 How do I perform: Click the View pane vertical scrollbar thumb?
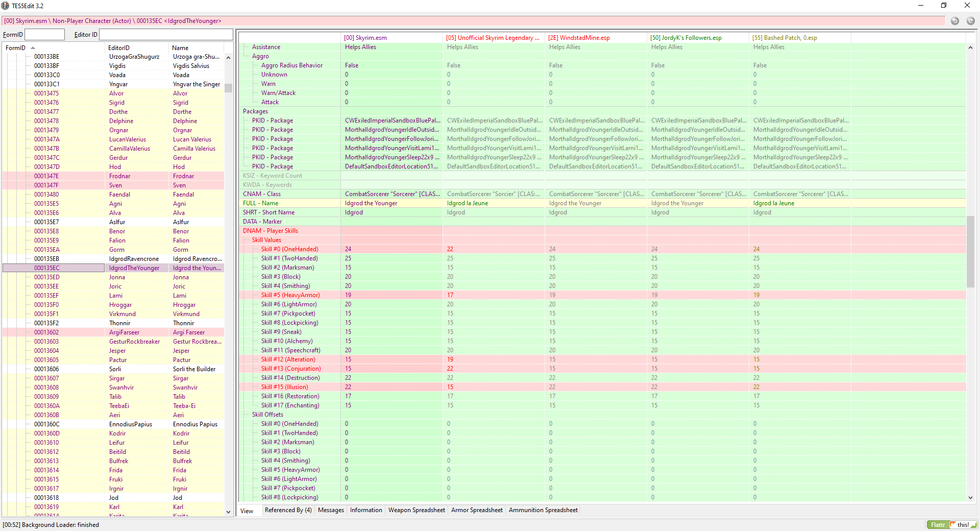click(x=970, y=252)
